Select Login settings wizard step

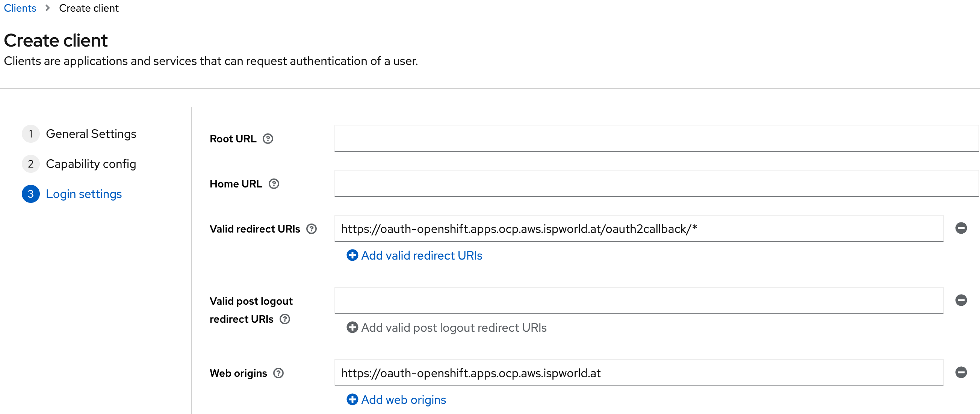tap(84, 194)
